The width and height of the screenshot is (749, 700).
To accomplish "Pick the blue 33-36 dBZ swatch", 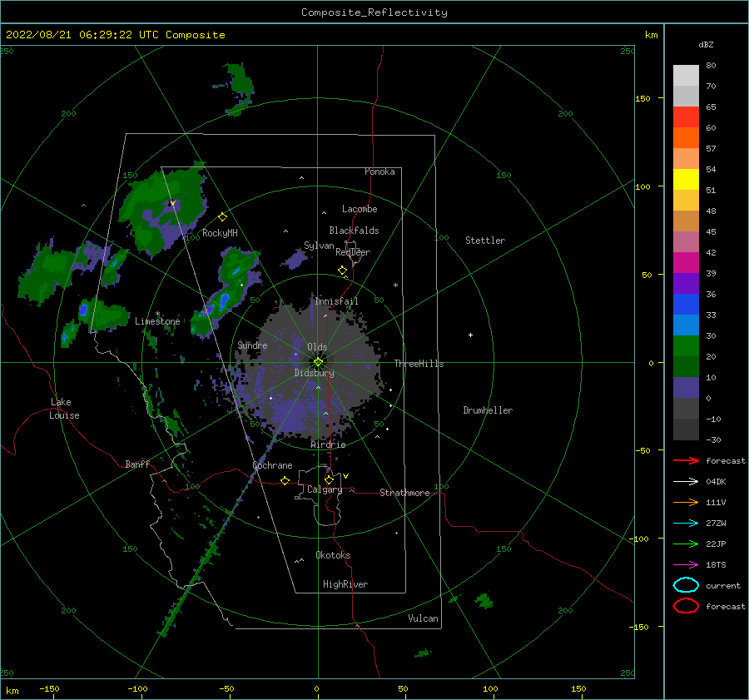I will coord(686,305).
